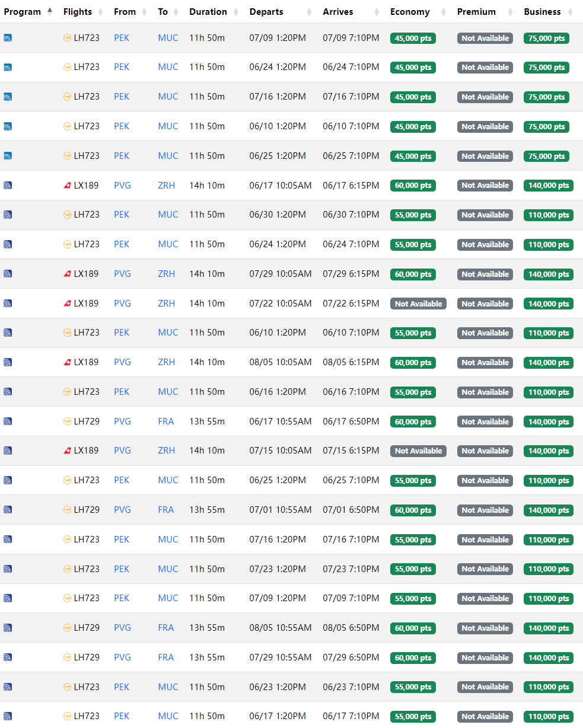Click the light-blue program icon in the 07/09 45,000 pts row
The image size is (583, 728).
coord(8,38)
